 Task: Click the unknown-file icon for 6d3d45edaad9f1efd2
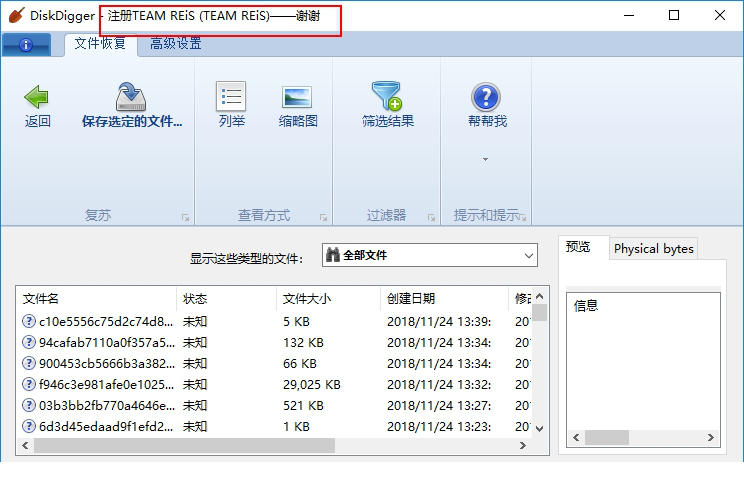(x=29, y=426)
